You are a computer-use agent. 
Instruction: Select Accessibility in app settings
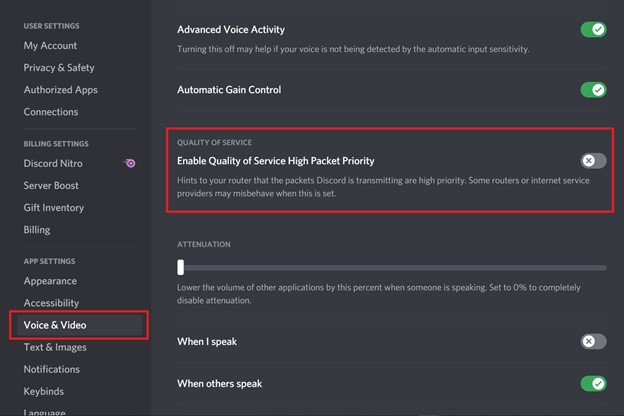tap(51, 303)
